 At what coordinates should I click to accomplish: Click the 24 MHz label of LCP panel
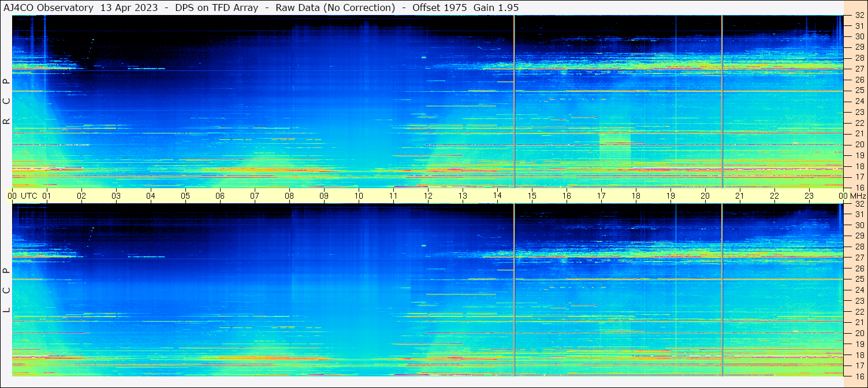coord(859,290)
